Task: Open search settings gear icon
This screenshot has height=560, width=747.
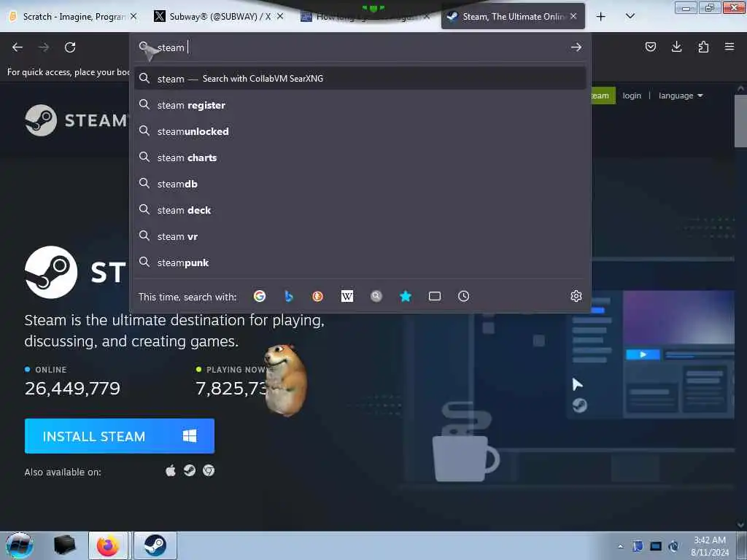Action: (x=576, y=296)
